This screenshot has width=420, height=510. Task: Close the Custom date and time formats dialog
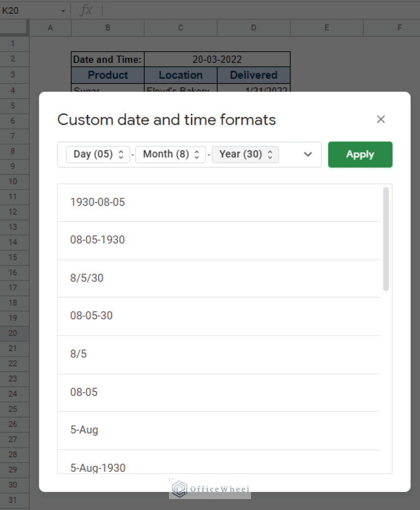[381, 119]
